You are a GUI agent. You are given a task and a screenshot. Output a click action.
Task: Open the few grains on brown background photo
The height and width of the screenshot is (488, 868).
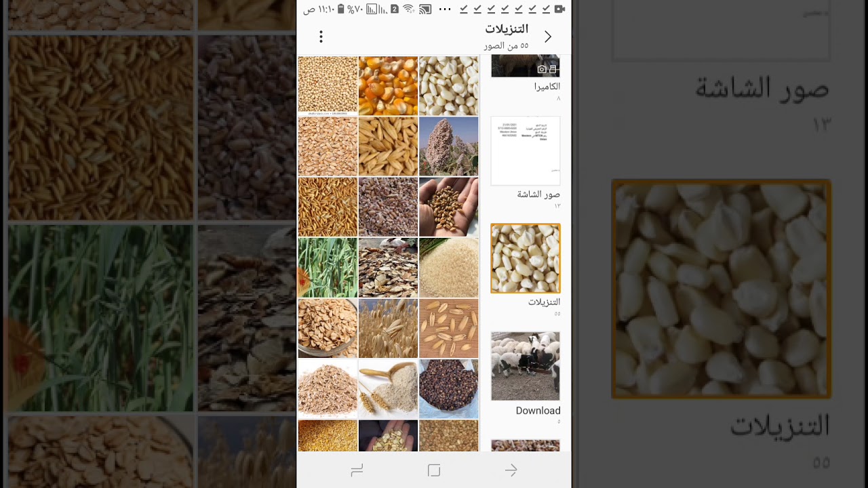click(x=449, y=328)
